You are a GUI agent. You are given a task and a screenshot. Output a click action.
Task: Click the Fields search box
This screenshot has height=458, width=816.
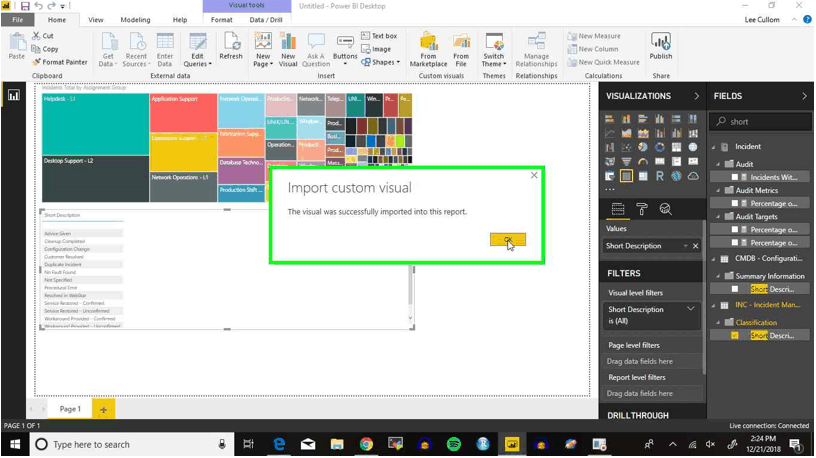[761, 122]
